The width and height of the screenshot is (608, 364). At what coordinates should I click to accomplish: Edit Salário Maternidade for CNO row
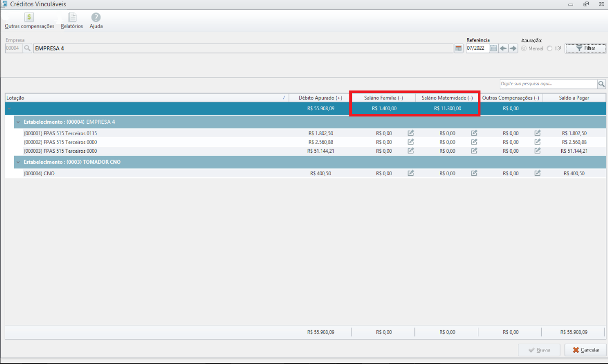click(474, 173)
